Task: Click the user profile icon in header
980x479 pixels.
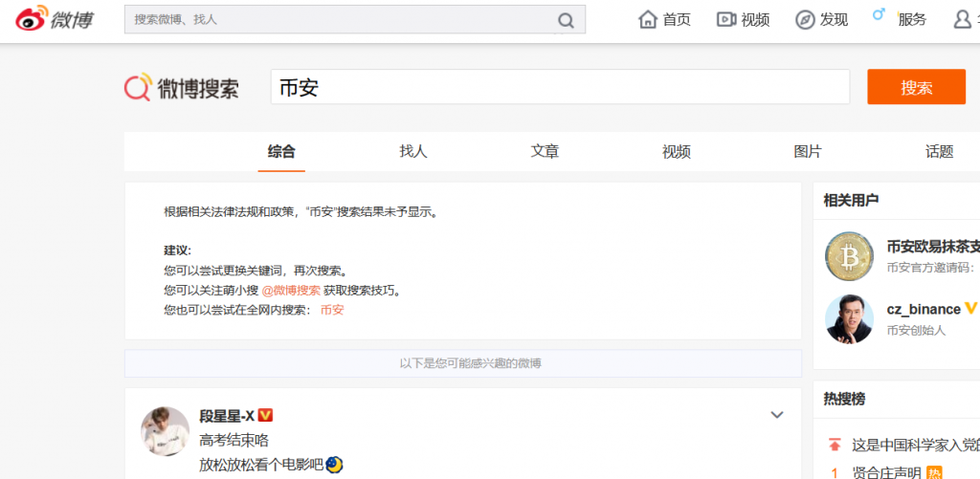Action: tap(963, 19)
